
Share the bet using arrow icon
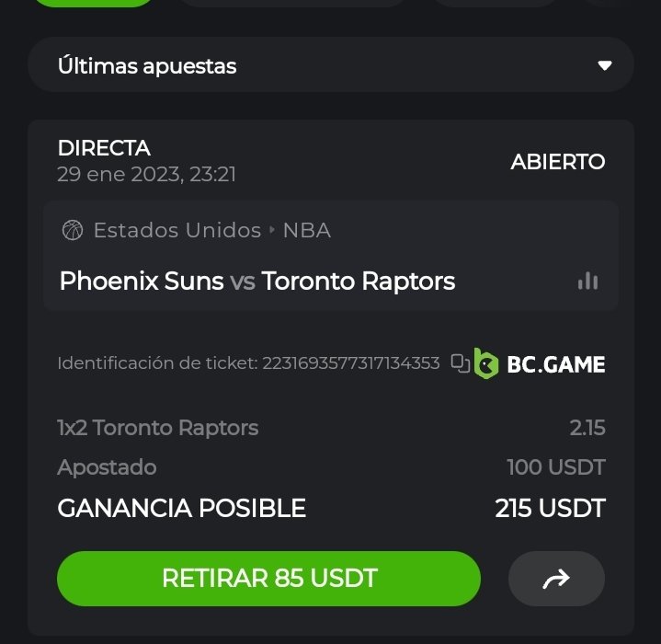(556, 579)
